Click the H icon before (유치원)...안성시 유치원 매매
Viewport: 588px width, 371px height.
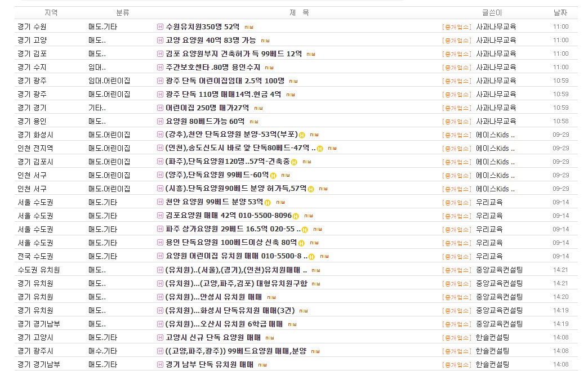click(160, 297)
